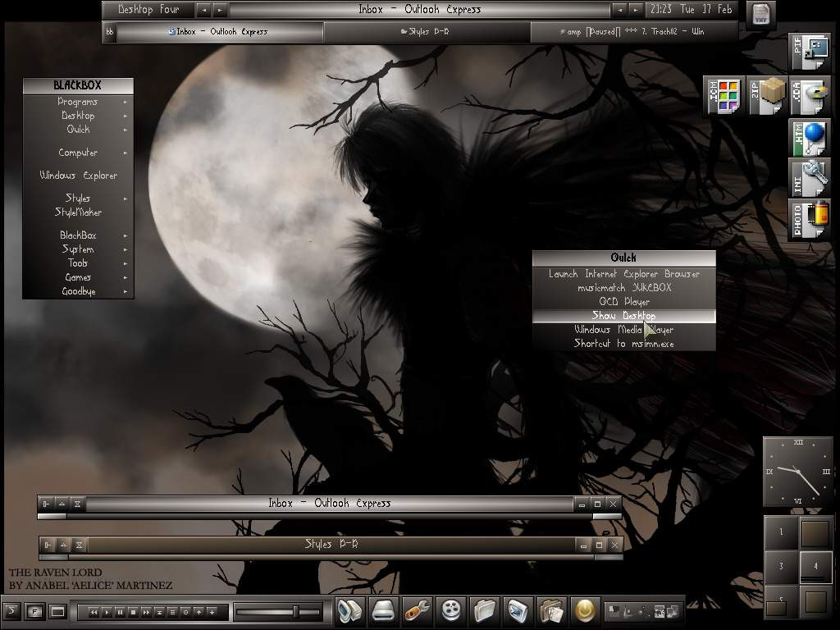The height and width of the screenshot is (630, 840).
Task: Switch to workspace 4 in the pager
Action: coord(816,567)
